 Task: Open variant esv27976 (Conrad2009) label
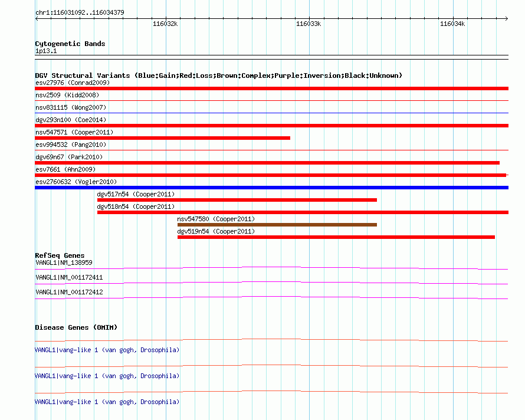(x=73, y=83)
